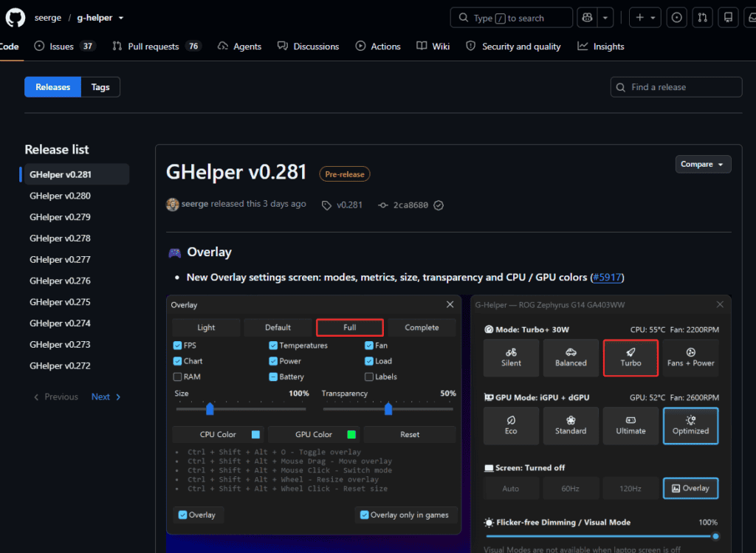Select Balanced performance mode icon
Viewport: 756px width, 553px height.
(571, 352)
